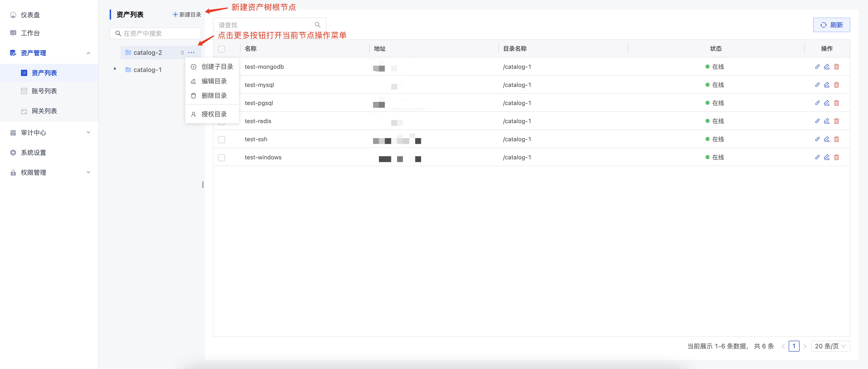Image resolution: width=868 pixels, height=369 pixels.
Task: Edit the test-ssh asset
Action: [827, 139]
